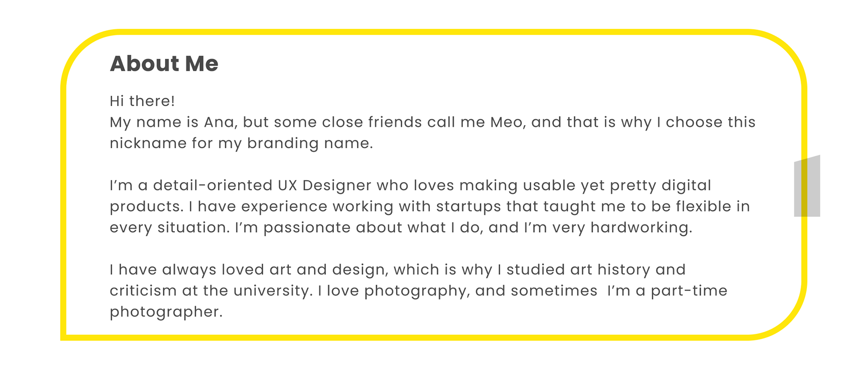
Task: Click the word "criticism"
Action: click(x=143, y=290)
